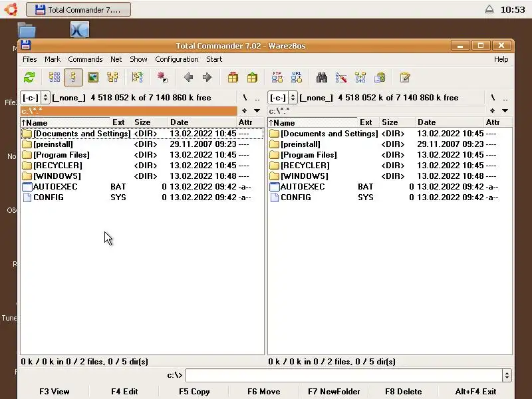Image resolution: width=532 pixels, height=399 pixels.
Task: Click the F4 Edit button
Action: tap(124, 392)
